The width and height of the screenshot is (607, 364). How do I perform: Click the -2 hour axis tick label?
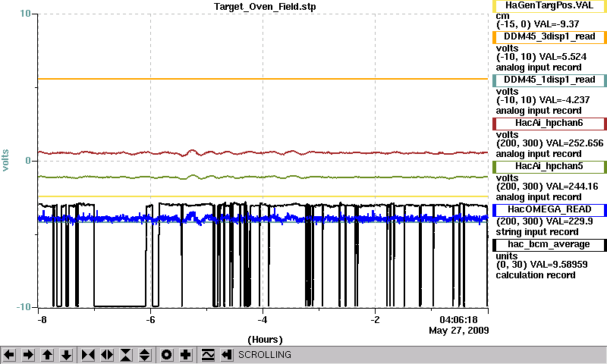tap(375, 320)
